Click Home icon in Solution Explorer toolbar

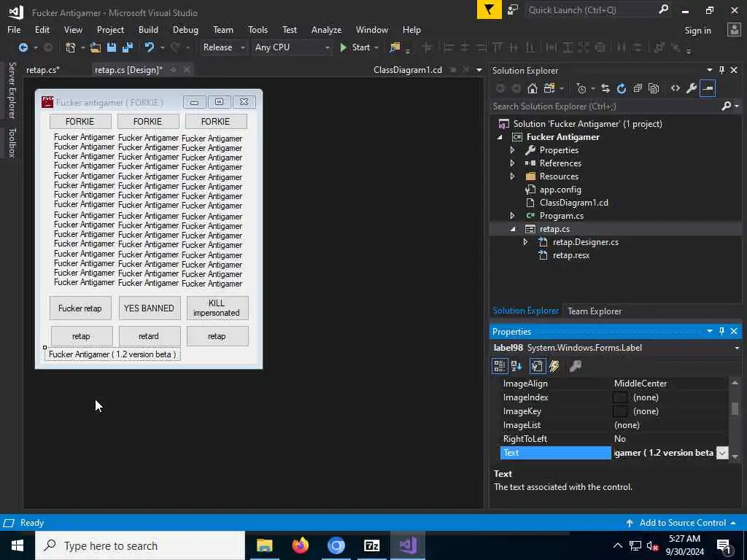(532, 88)
